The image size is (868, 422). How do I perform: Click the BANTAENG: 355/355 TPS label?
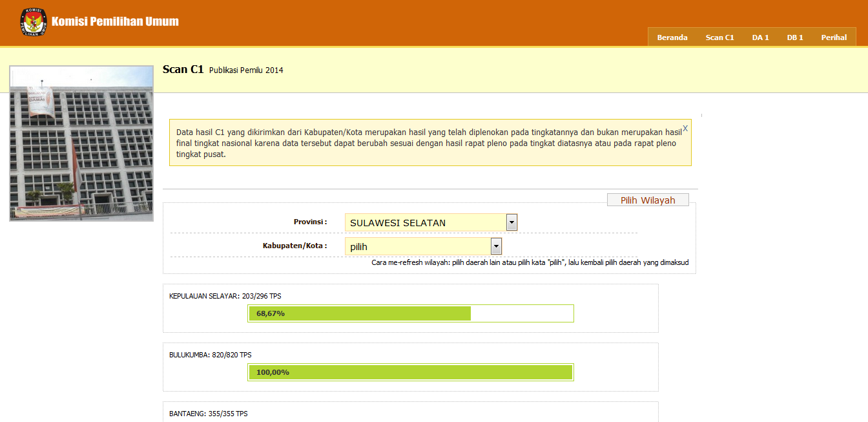coord(208,414)
